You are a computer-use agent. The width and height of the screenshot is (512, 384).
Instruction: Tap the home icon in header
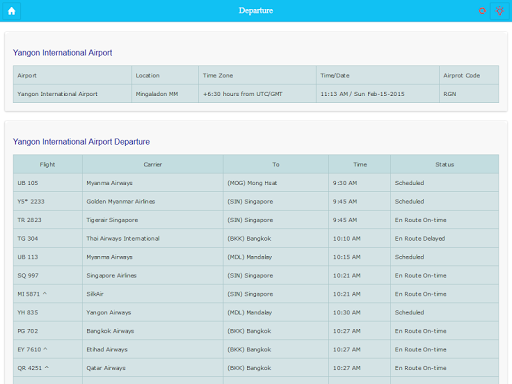click(12, 11)
